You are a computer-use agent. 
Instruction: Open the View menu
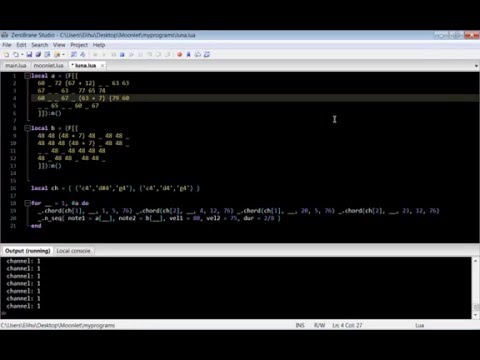[x=59, y=45]
